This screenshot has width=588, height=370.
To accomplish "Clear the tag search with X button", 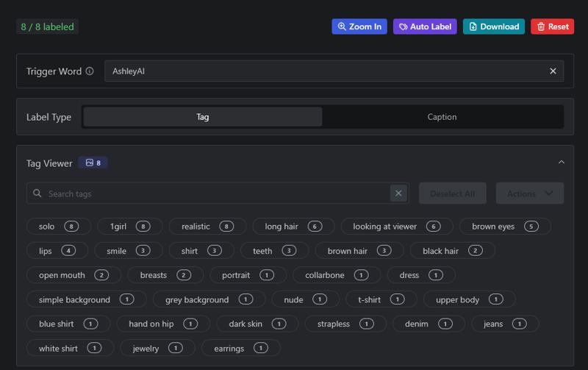I will [398, 193].
